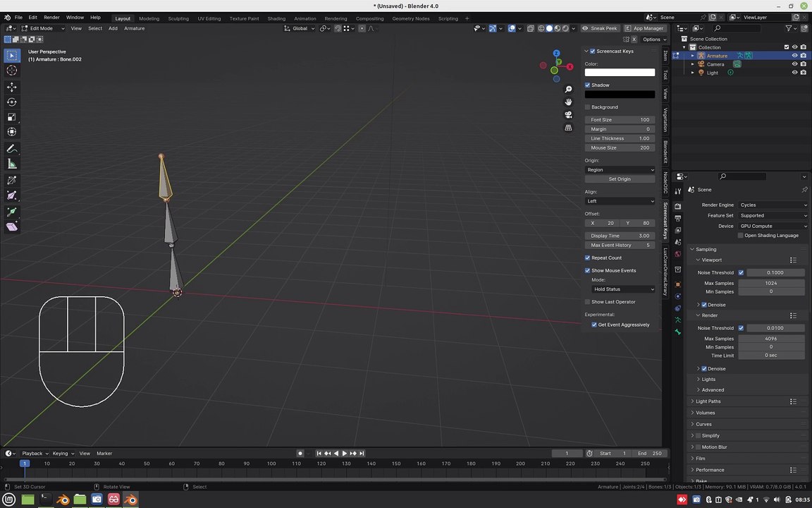Image resolution: width=812 pixels, height=508 pixels.
Task: Open the Render menu
Action: click(51, 18)
